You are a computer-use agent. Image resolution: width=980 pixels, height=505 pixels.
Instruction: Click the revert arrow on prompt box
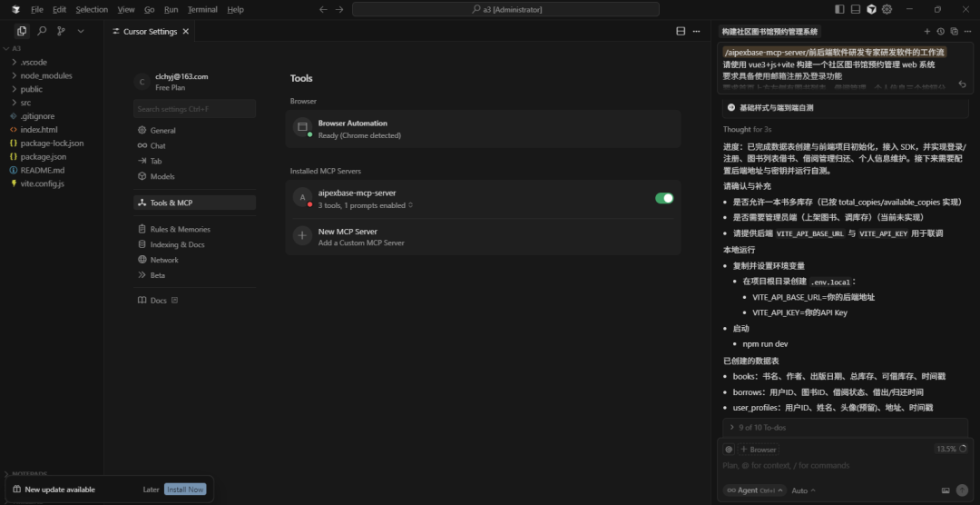pos(963,84)
